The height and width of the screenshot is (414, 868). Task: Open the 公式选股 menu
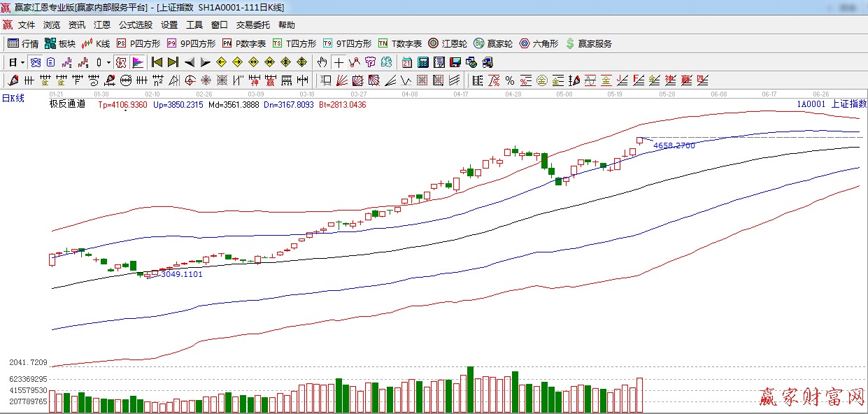(135, 25)
